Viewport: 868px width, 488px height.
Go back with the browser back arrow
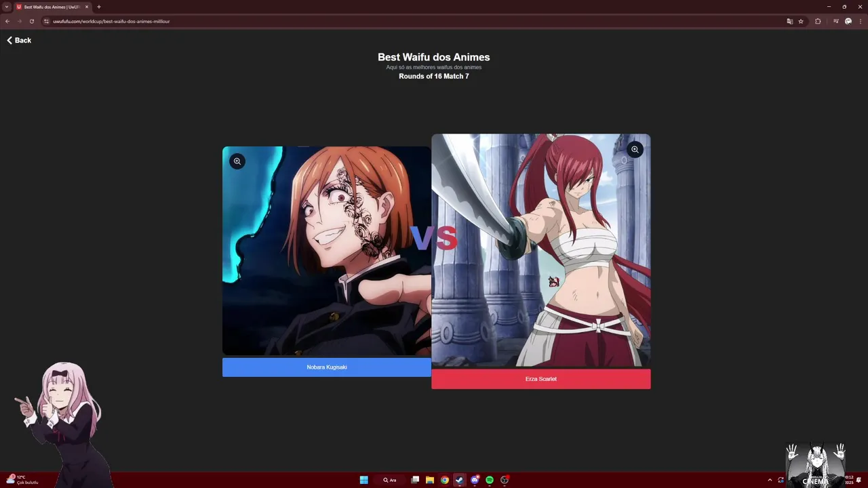click(x=7, y=21)
